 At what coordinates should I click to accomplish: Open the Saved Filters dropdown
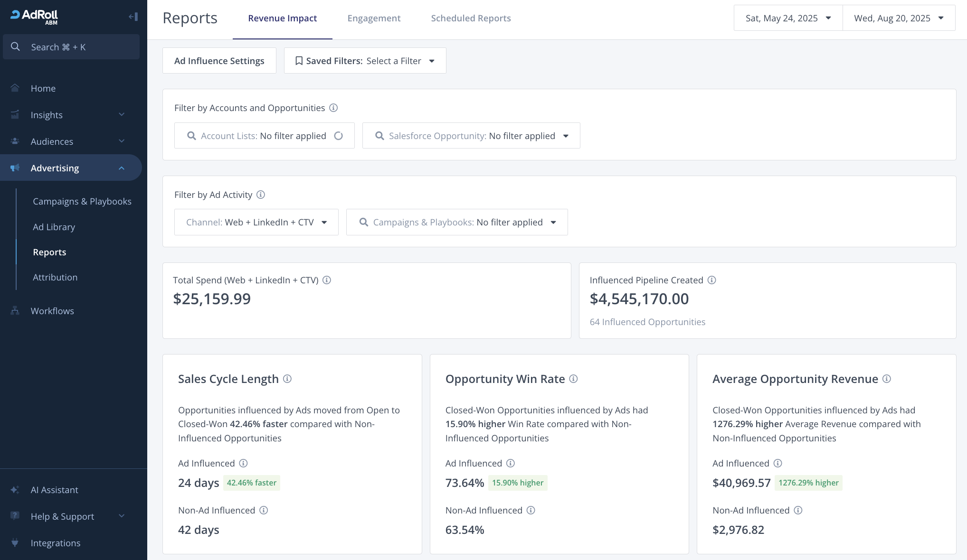[365, 61]
